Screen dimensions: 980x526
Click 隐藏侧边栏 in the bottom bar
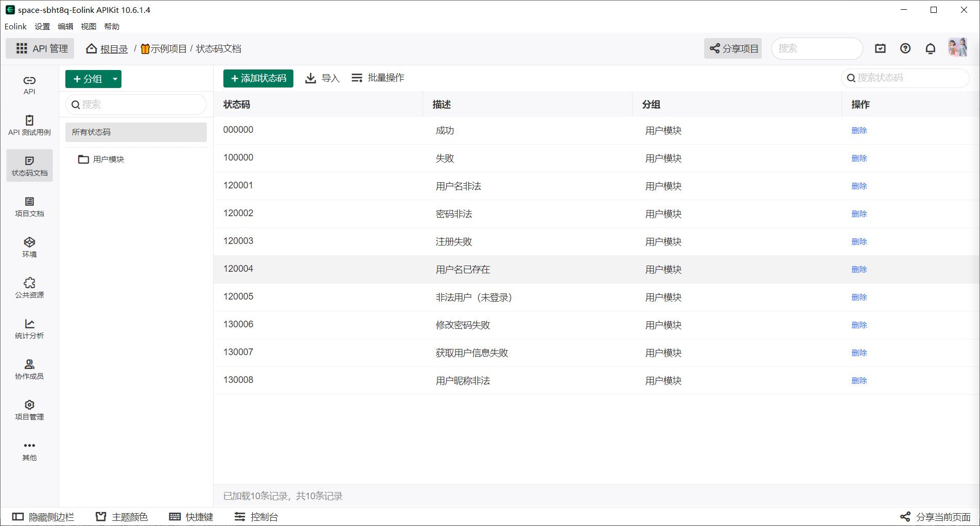click(x=43, y=517)
